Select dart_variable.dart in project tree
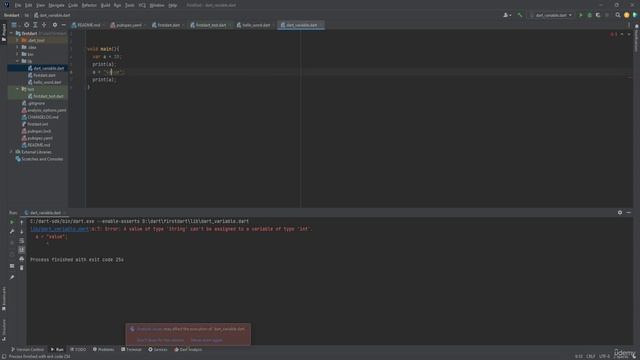640x360 pixels. click(46, 68)
